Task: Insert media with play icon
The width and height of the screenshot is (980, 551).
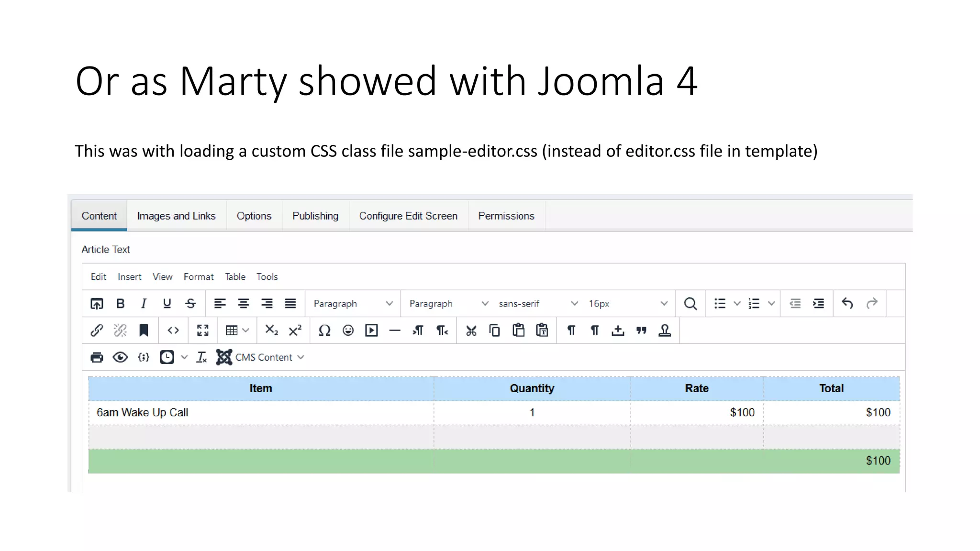Action: point(371,331)
